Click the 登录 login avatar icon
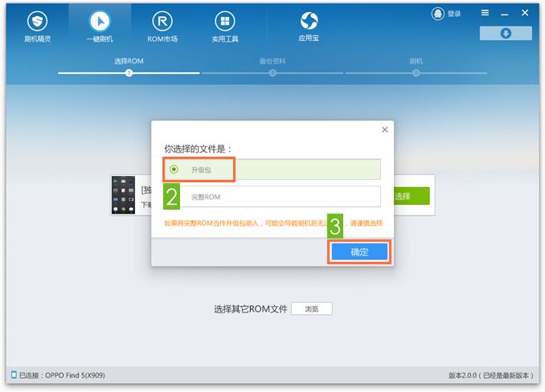Viewport: 545px width, 392px height. tap(437, 14)
